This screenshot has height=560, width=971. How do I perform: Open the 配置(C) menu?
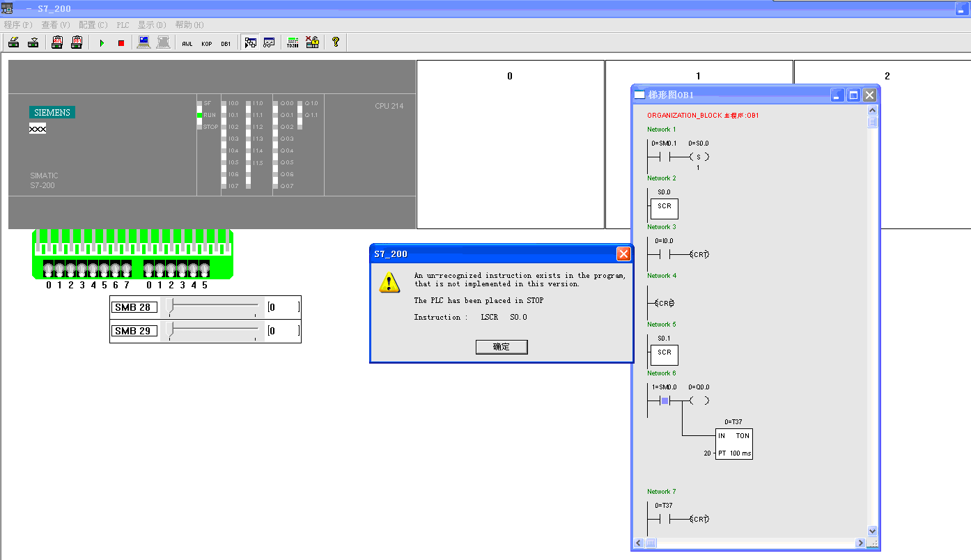point(93,24)
